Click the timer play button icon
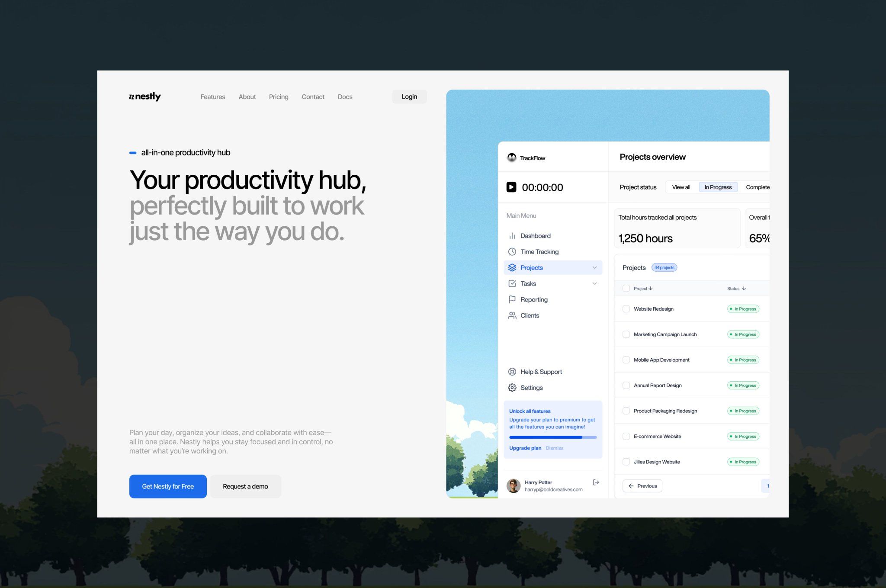 point(511,187)
